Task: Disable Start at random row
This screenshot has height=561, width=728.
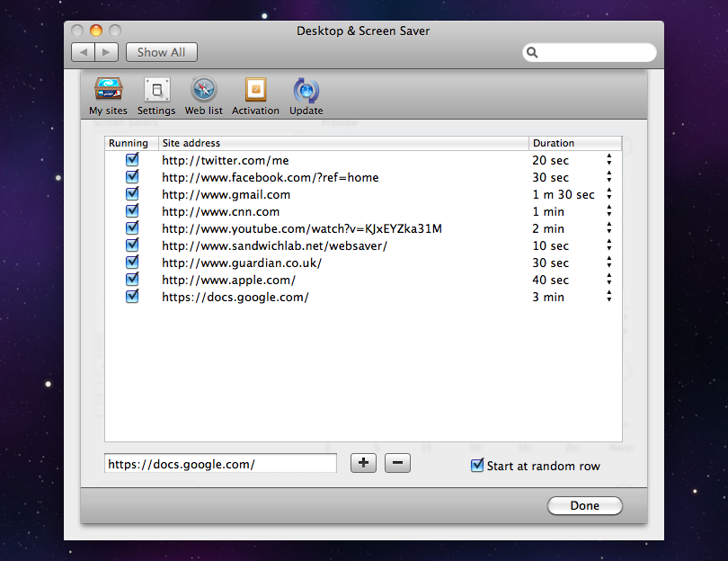Action: [x=477, y=466]
